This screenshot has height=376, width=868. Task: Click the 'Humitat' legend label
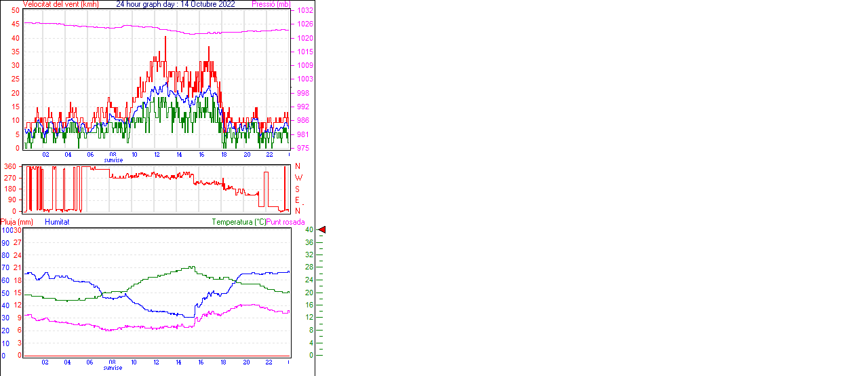click(57, 222)
